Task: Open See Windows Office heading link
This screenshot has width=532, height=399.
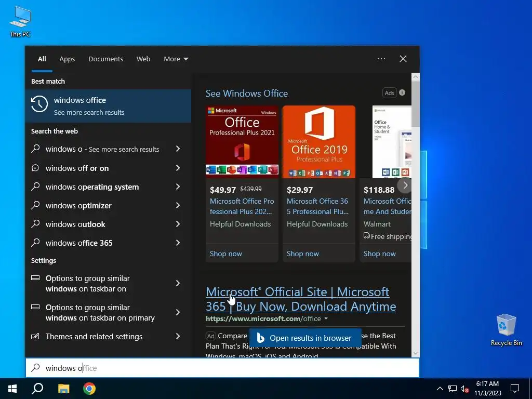Action: [247, 94]
